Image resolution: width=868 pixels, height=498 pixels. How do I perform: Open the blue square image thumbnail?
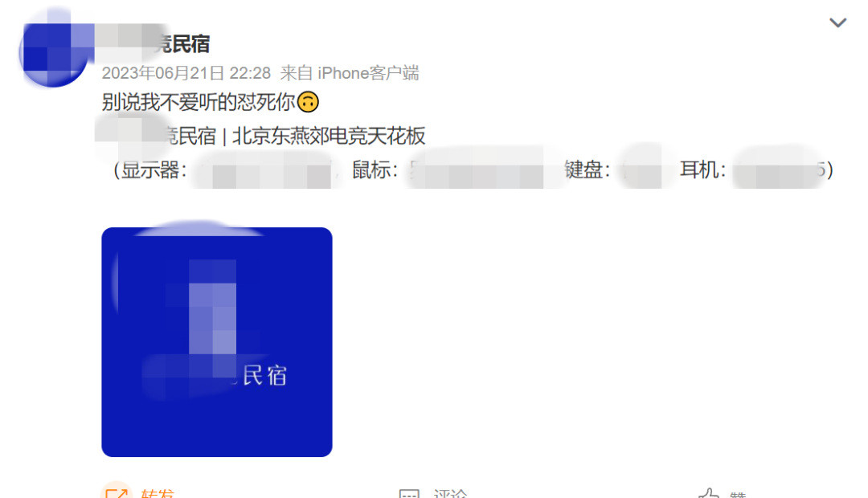(217, 342)
